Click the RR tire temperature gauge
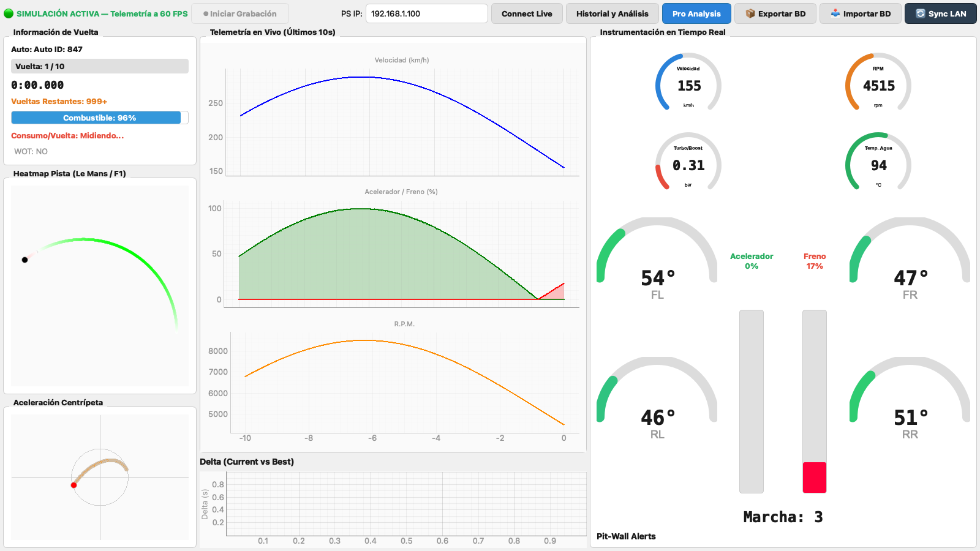This screenshot has height=551, width=980. pyautogui.click(x=910, y=399)
